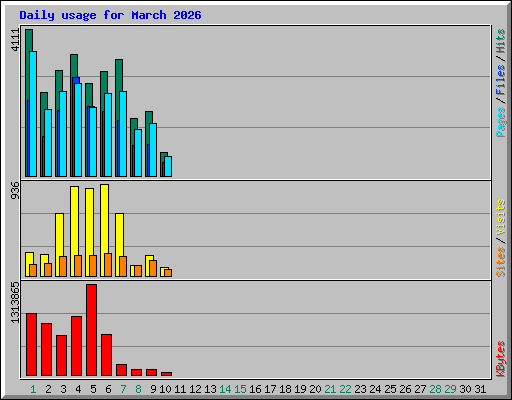Click the day 1 axis label
Viewport: 512px width, 400px height.
click(33, 389)
